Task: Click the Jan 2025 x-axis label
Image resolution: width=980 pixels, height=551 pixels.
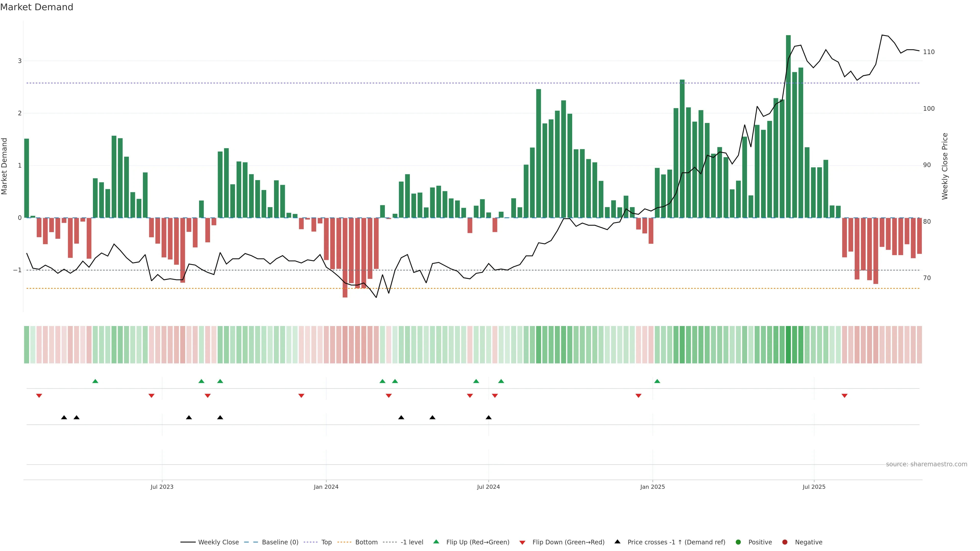Action: tap(653, 487)
